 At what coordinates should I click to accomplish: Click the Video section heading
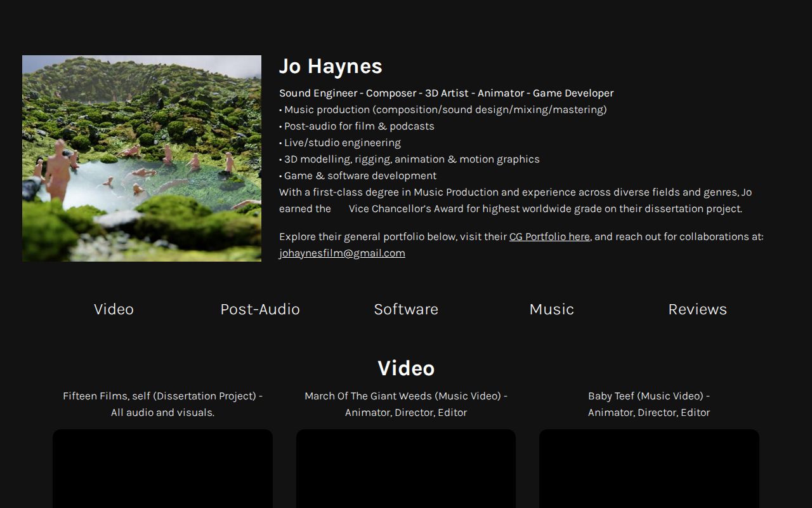coord(406,368)
